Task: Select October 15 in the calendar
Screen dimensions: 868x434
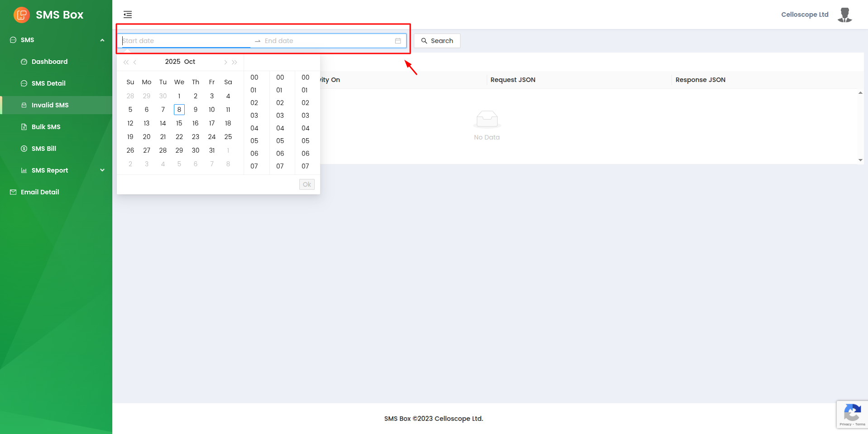Action: [179, 123]
